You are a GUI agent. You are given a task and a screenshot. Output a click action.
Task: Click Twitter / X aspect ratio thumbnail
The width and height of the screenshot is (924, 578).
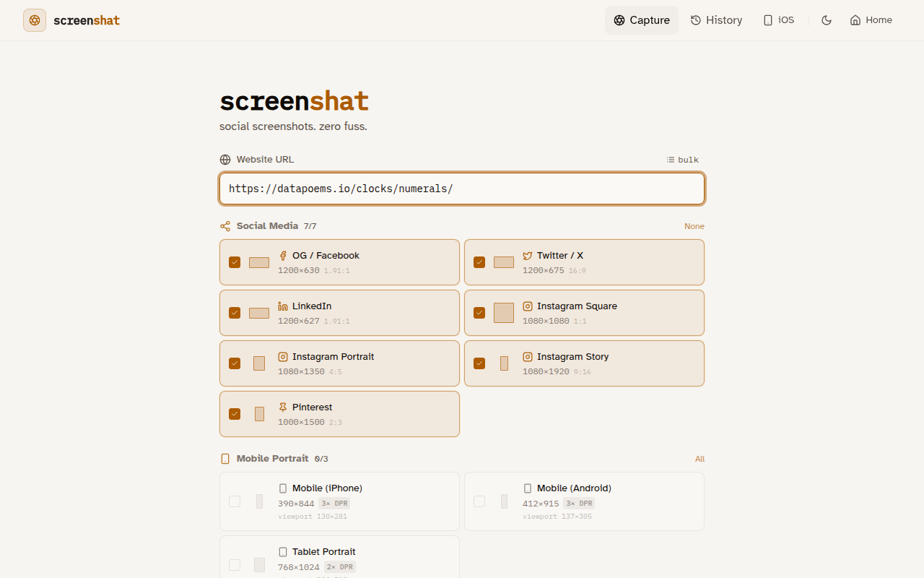pos(504,262)
